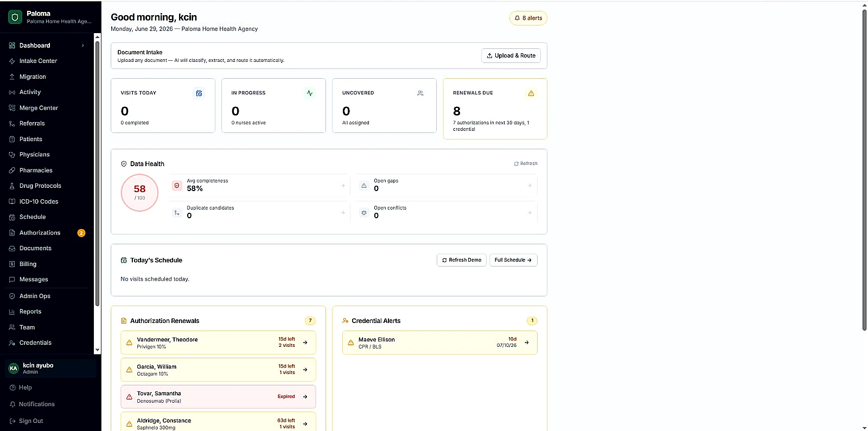This screenshot has height=431, width=868.
Task: Click the Intake Center lightning icon
Action: coord(12,61)
